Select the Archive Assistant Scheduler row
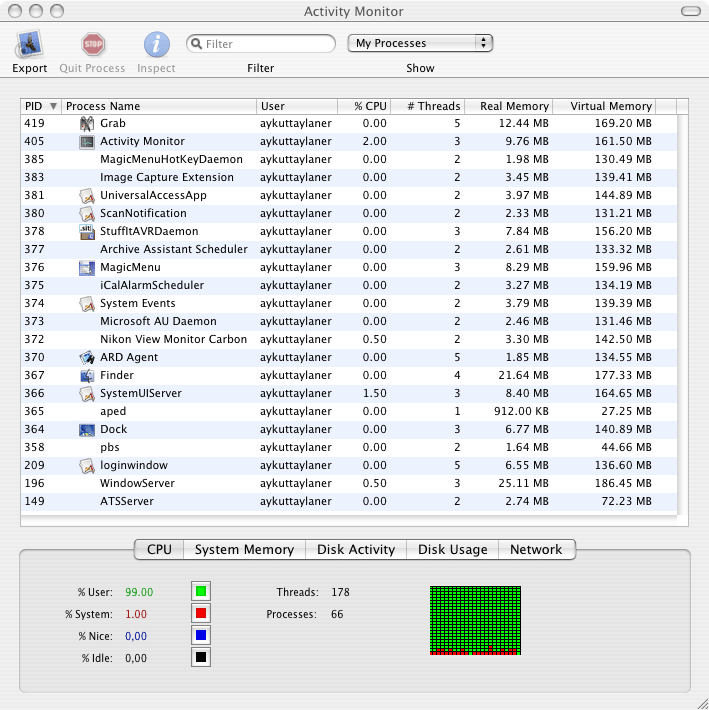Viewport: 709px width, 710px height. [349, 249]
